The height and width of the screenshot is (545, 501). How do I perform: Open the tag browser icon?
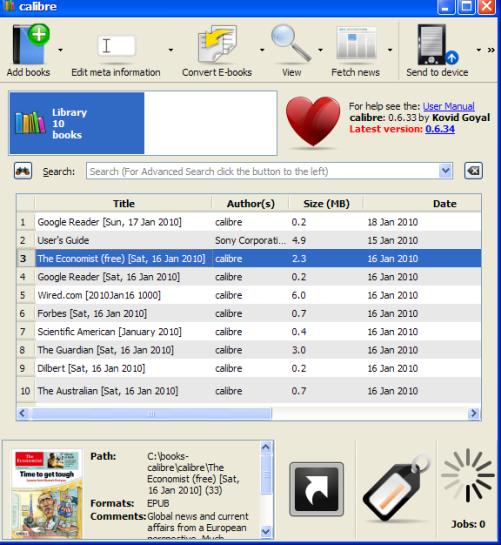click(x=396, y=488)
